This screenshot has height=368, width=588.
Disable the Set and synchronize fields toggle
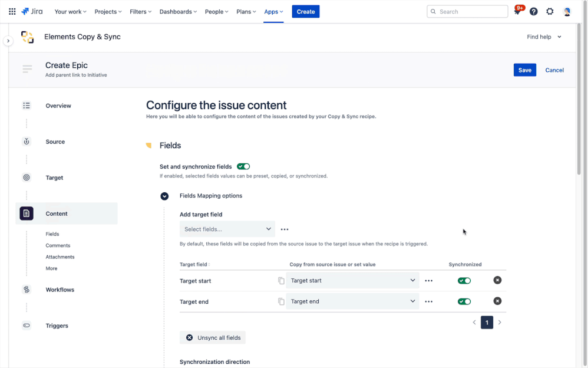[243, 166]
